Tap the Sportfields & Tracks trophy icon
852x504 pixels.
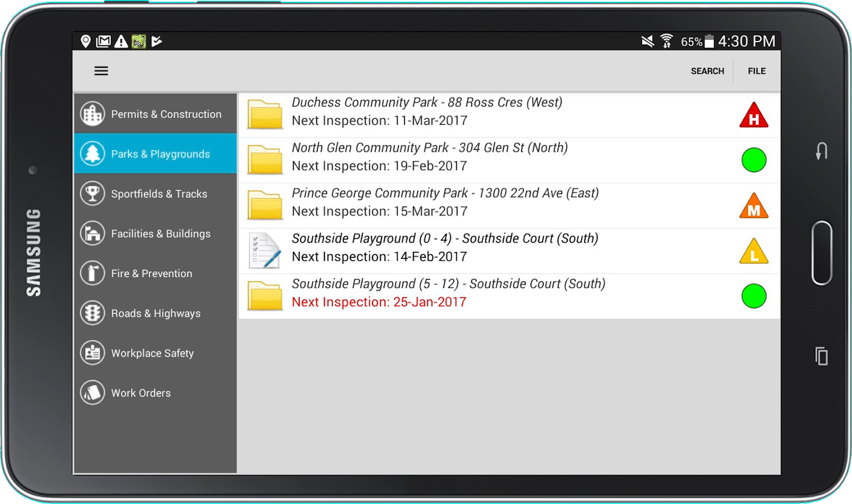pyautogui.click(x=93, y=193)
